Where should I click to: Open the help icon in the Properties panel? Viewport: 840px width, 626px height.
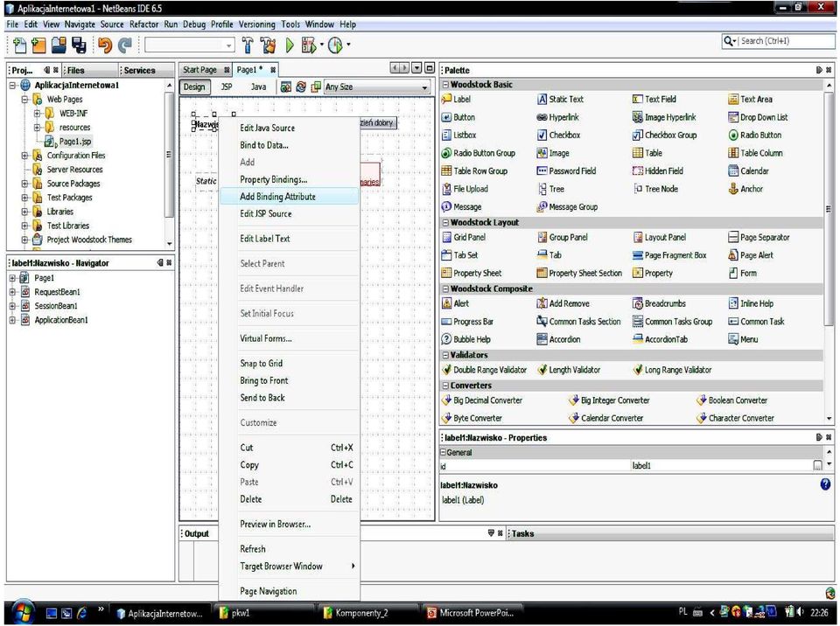tap(825, 484)
